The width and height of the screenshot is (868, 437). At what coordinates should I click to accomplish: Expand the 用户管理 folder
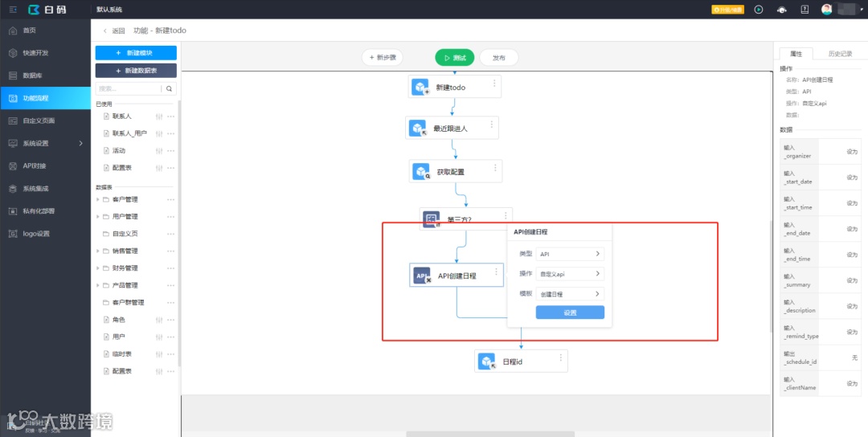(99, 216)
